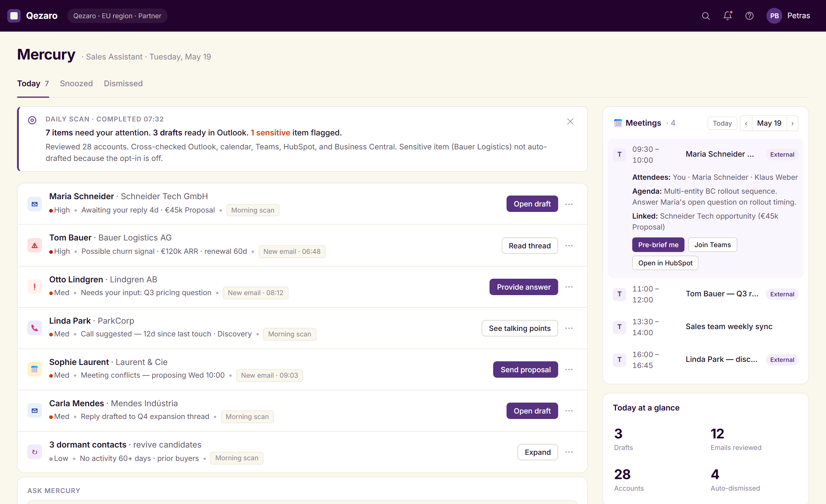826x504 pixels.
Task: Open more options for dormant contacts
Action: coord(569,452)
